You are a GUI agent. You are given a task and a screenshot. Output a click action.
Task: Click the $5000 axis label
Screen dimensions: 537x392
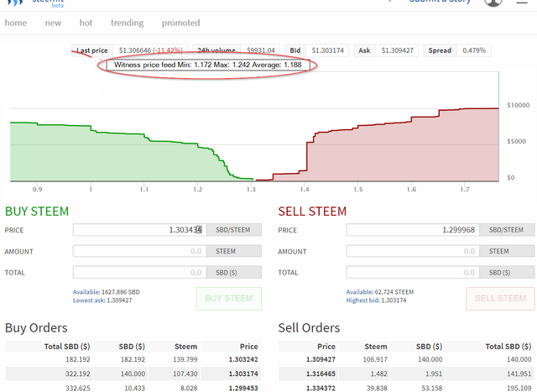517,141
